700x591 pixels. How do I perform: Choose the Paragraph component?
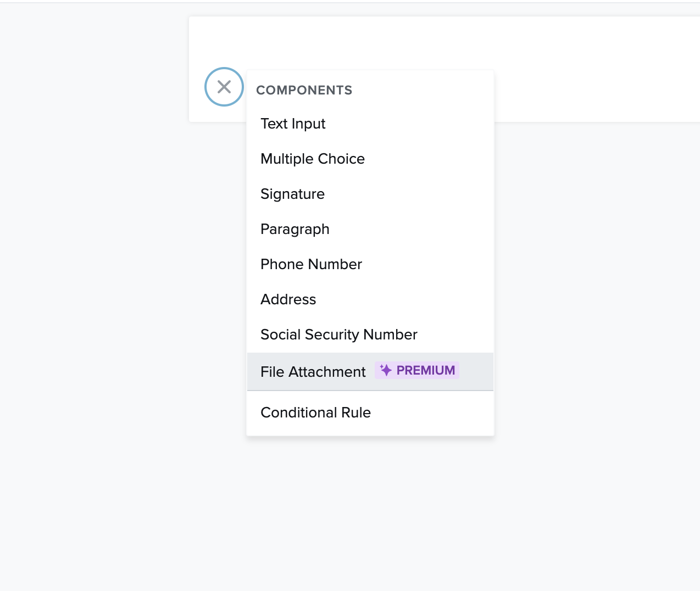click(295, 229)
